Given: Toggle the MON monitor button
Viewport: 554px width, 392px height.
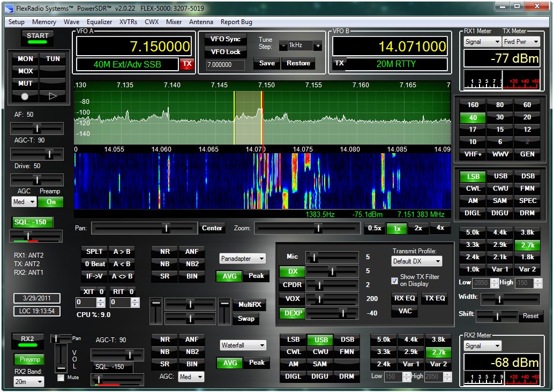Looking at the screenshot, I should pos(25,59).
